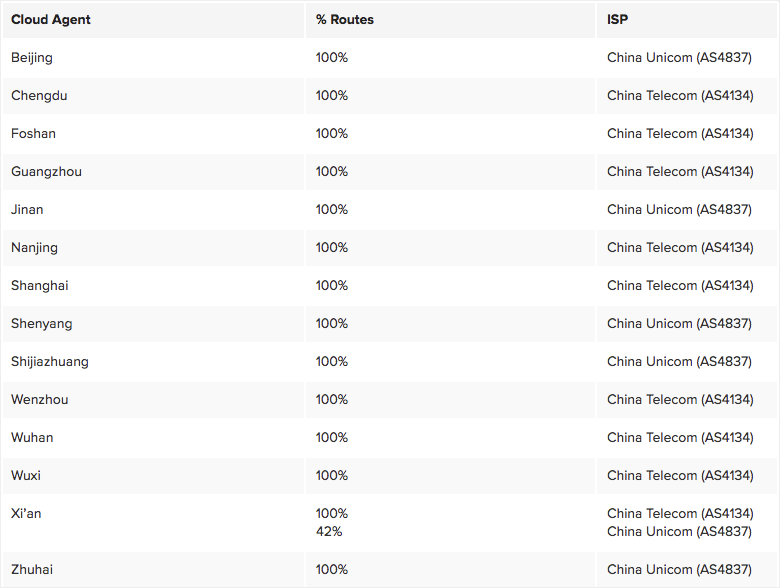Click the Jinan row name
Screen dimensions: 780x588
(27, 210)
